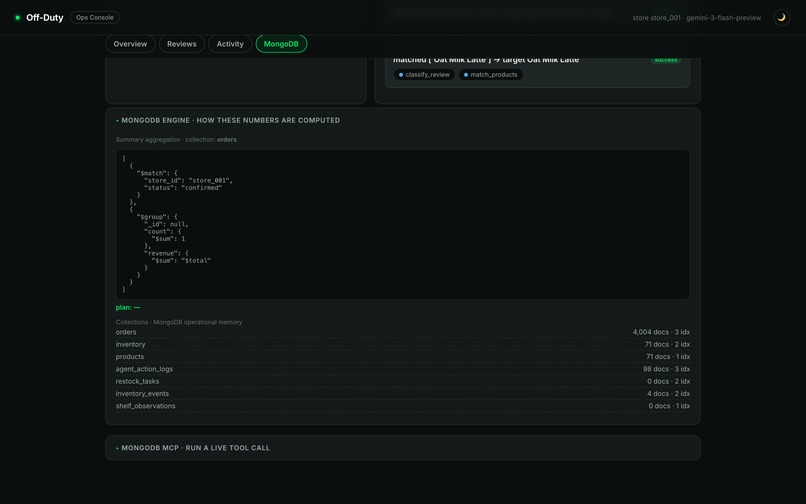Image resolution: width=806 pixels, height=504 pixels.
Task: Click '4 docs · 2 idx' value
Action: pyautogui.click(x=668, y=394)
